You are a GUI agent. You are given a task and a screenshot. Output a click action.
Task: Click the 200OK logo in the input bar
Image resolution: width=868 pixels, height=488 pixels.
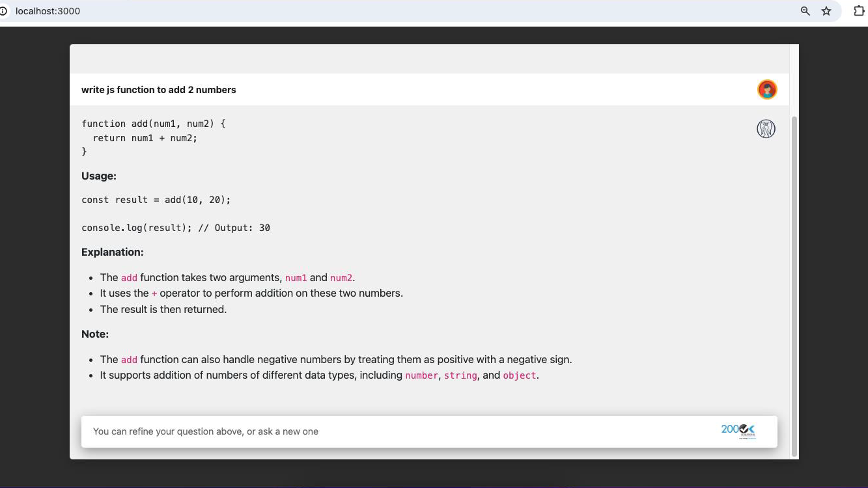738,429
